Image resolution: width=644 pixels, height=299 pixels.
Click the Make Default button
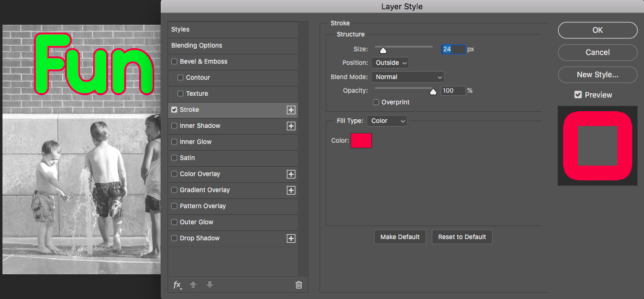coord(400,237)
